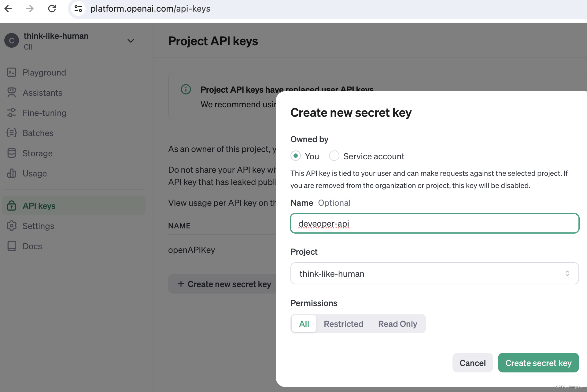The width and height of the screenshot is (587, 392).
Task: Expand the think-like-human organization switcher chevron
Action: [x=131, y=41]
